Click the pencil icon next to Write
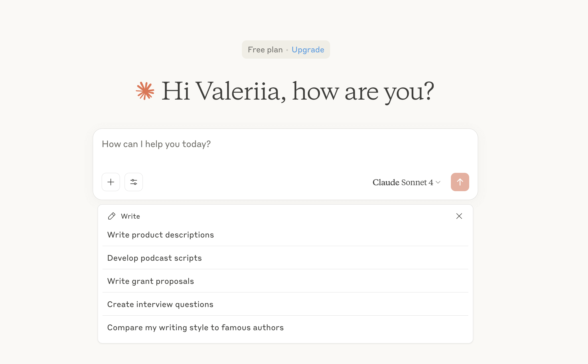The width and height of the screenshot is (588, 364). click(x=112, y=216)
